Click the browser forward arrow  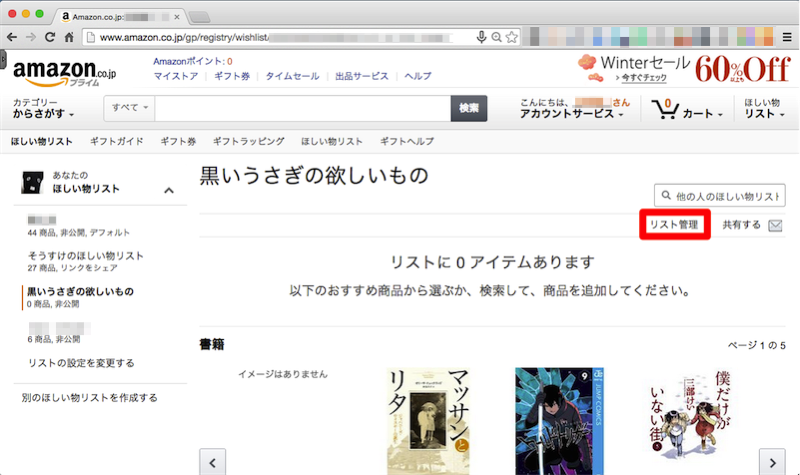(31, 37)
